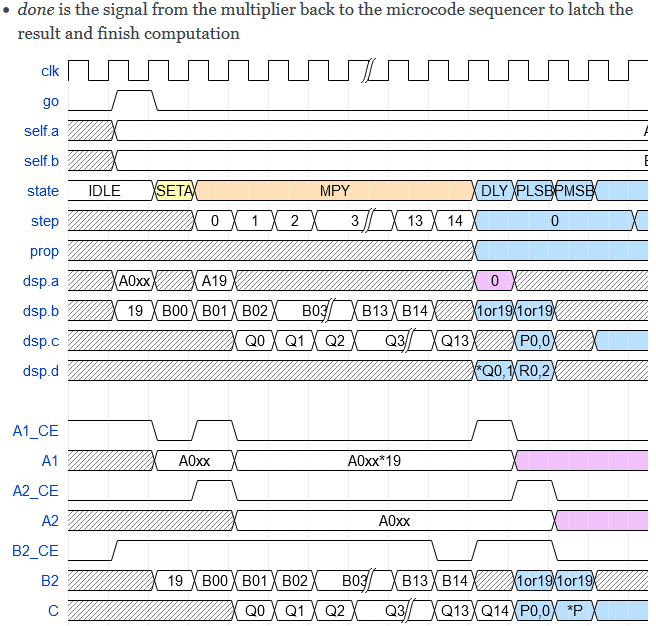Select the prop signal label
The image size is (656, 626).
pos(44,251)
